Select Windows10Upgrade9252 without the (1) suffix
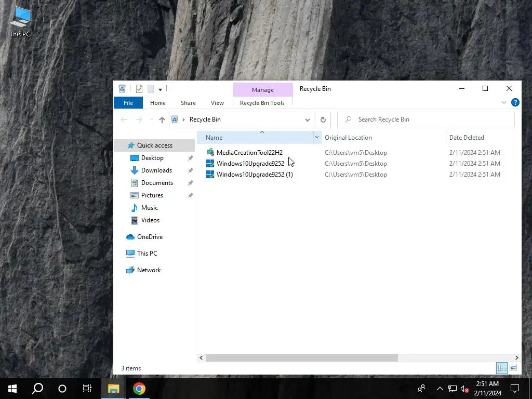The width and height of the screenshot is (532, 399). point(250,164)
